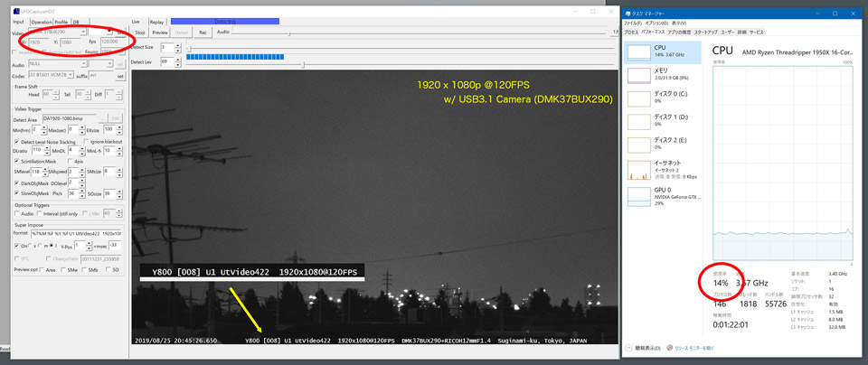Open the Codec dropdown
868x365 pixels.
pyautogui.click(x=71, y=75)
